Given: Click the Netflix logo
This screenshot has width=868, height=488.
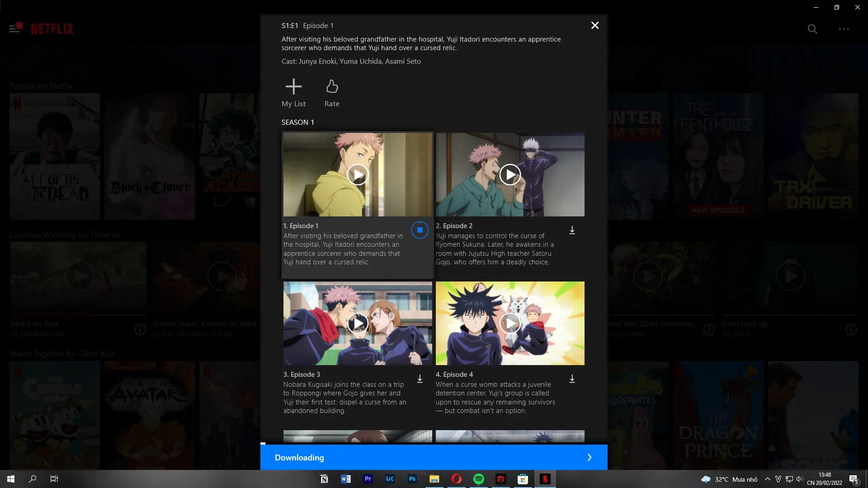Looking at the screenshot, I should click(x=52, y=29).
